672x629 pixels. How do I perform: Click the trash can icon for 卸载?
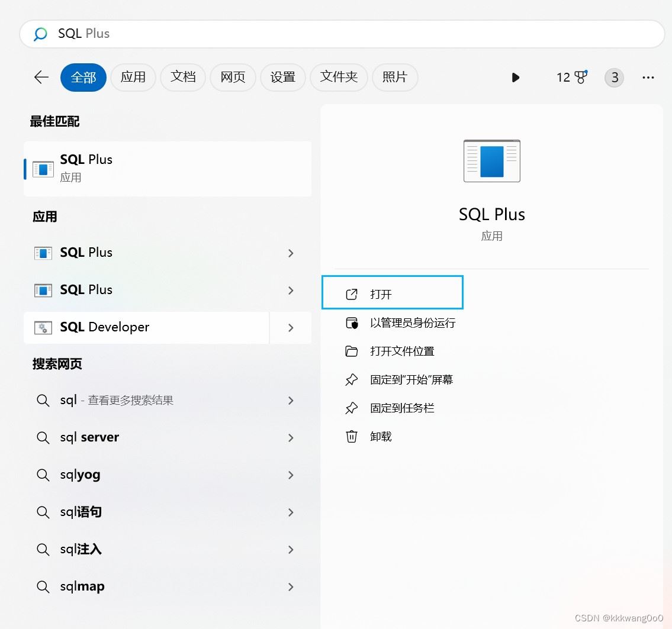pyautogui.click(x=352, y=436)
